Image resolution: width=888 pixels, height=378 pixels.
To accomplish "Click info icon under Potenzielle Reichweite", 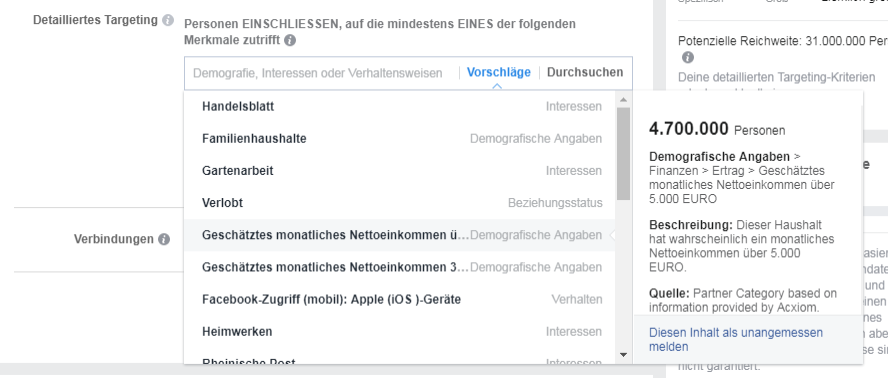I will click(688, 58).
